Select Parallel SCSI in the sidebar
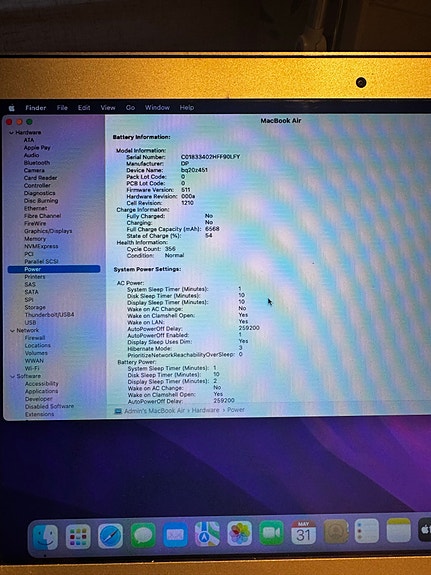Image resolution: width=431 pixels, height=575 pixels. pyautogui.click(x=41, y=261)
